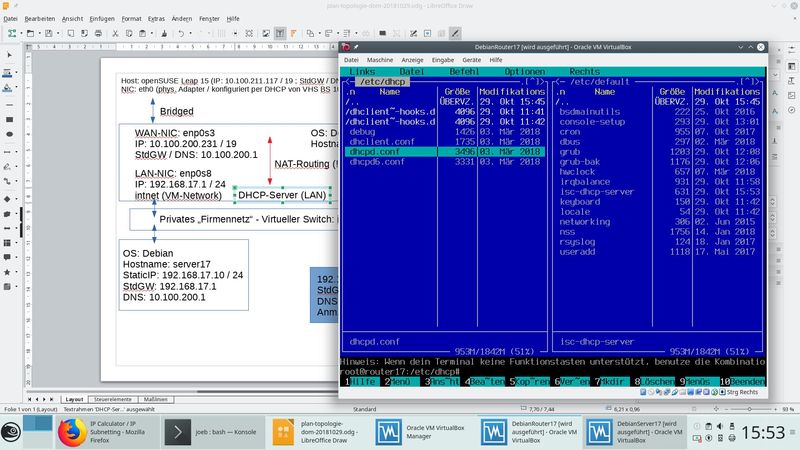The image size is (800, 450).
Task: Select the Curve drawing tool
Action: click(x=7, y=166)
